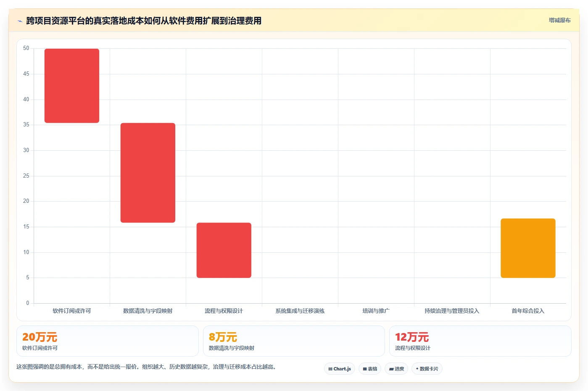
Task: Click the footnote text about 总拥有成本
Action: click(x=146, y=367)
